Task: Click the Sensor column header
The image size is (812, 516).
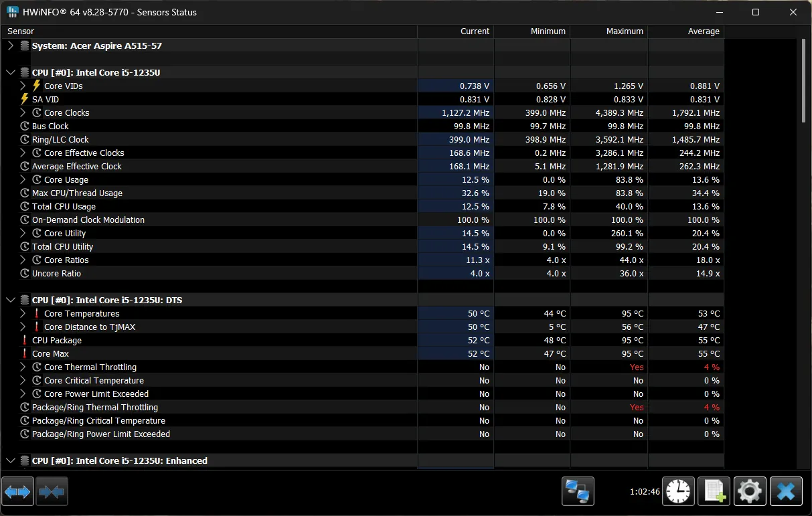Action: click(209, 31)
